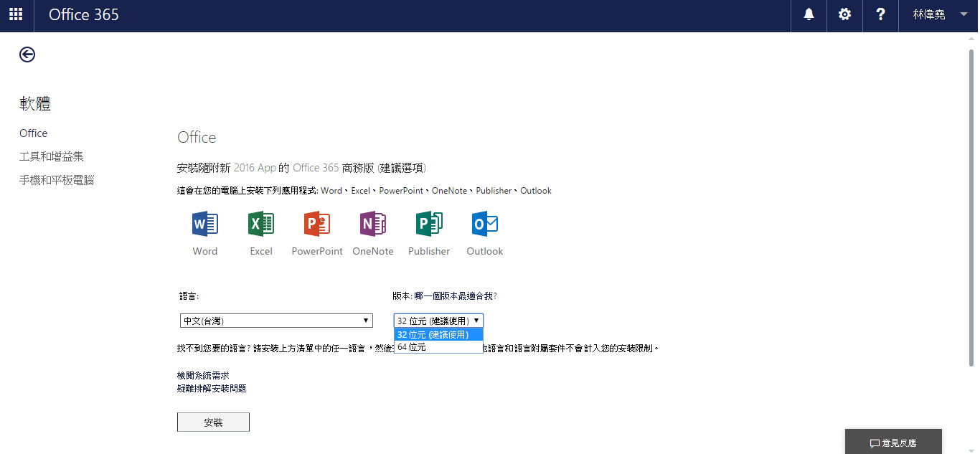Viewport: 980px width, 454px height.
Task: Click the Word application icon
Action: coord(205,224)
